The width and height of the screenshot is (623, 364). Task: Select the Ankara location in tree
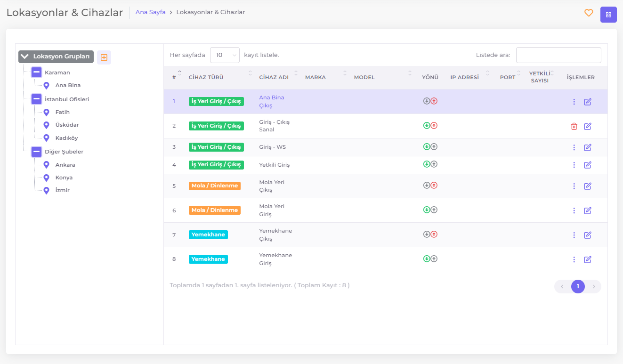click(65, 165)
